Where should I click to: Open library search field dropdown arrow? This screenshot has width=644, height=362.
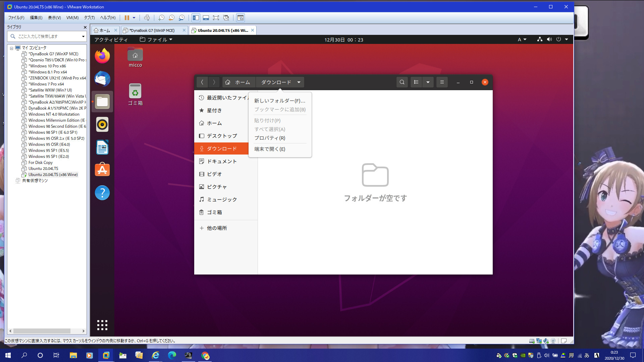(83, 36)
